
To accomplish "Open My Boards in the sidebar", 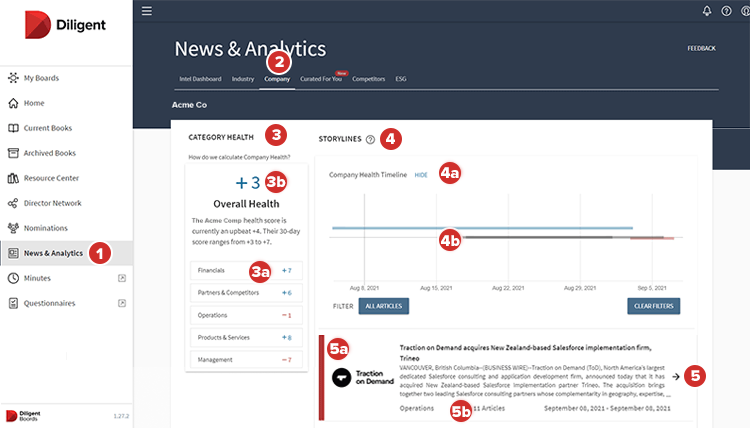I will tap(42, 77).
